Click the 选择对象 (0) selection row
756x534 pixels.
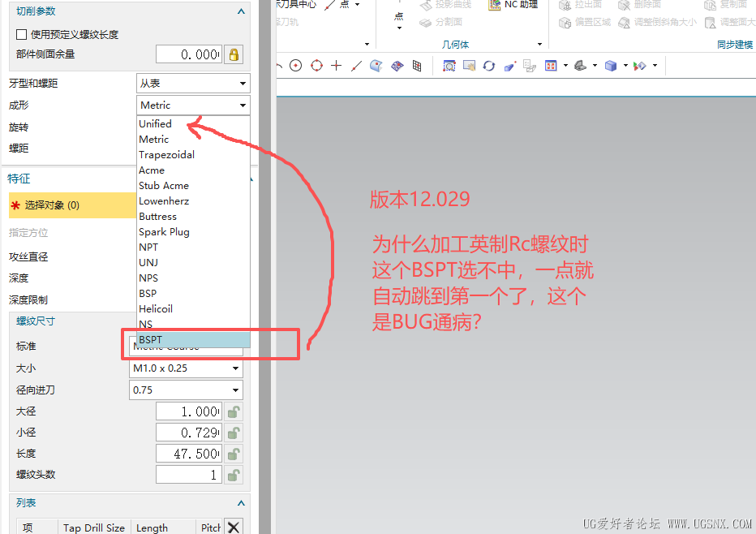click(73, 205)
